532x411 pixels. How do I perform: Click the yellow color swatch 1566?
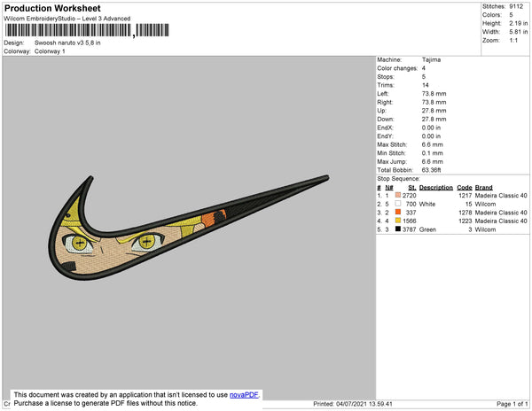(x=398, y=221)
